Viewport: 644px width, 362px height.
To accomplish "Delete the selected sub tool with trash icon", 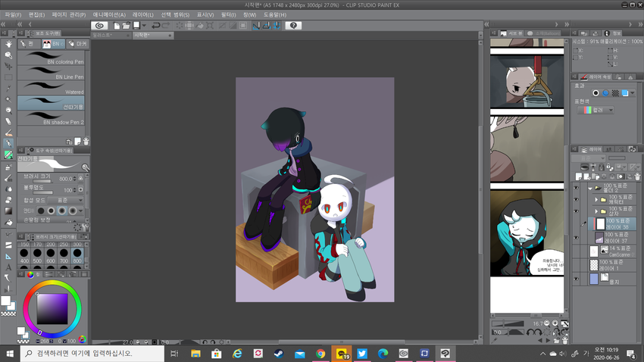I will (x=86, y=141).
